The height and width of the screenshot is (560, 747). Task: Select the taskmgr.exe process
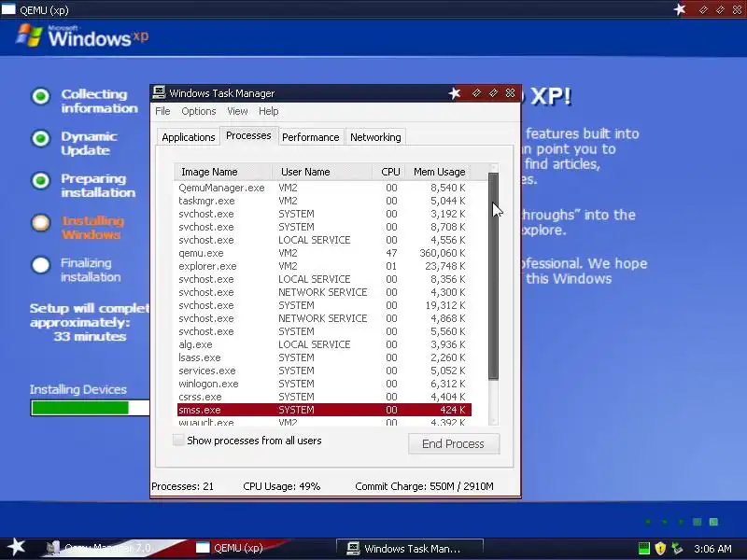tap(324, 201)
